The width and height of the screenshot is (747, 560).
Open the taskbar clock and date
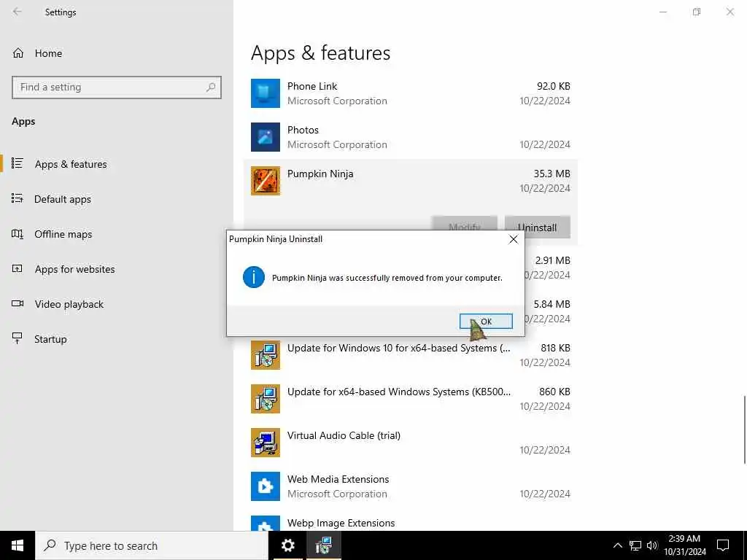[684, 545]
